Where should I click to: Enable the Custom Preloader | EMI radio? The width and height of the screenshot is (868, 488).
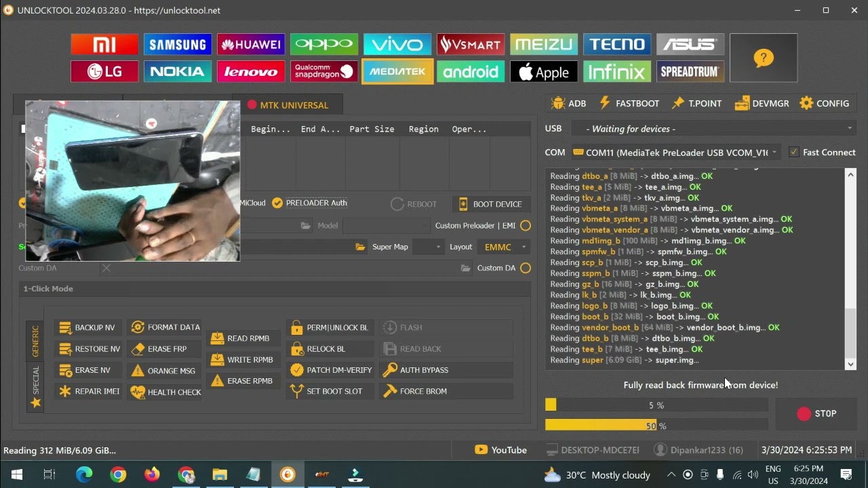[x=526, y=226]
